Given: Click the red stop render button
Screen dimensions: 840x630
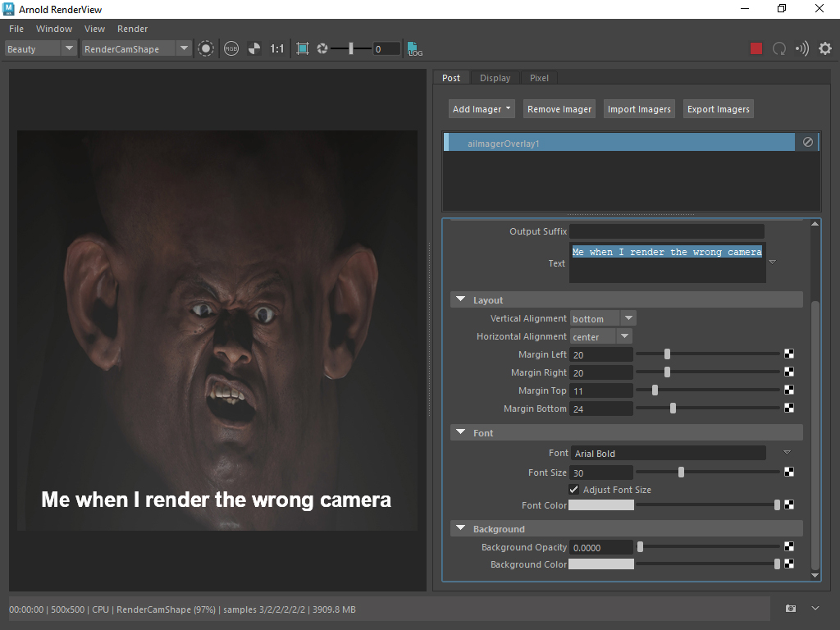Looking at the screenshot, I should pyautogui.click(x=756, y=48).
